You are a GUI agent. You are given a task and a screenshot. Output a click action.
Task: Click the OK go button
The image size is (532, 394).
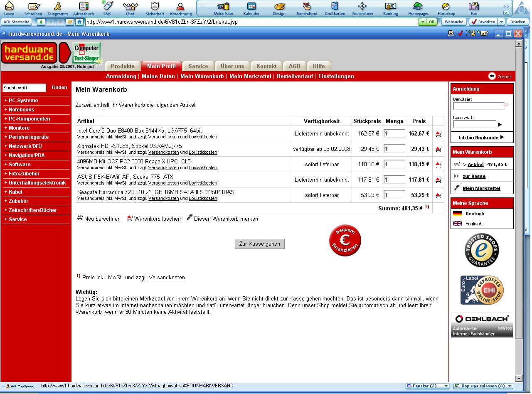click(432, 22)
